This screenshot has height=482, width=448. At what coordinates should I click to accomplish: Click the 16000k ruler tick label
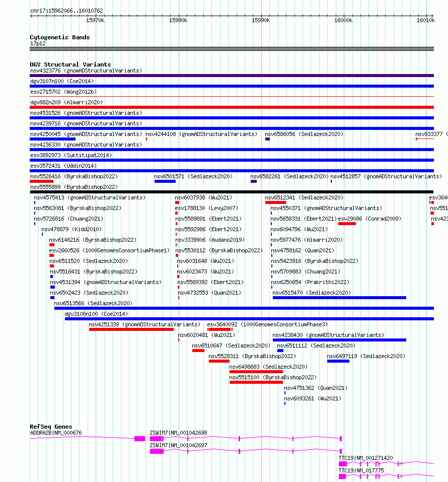click(x=343, y=20)
